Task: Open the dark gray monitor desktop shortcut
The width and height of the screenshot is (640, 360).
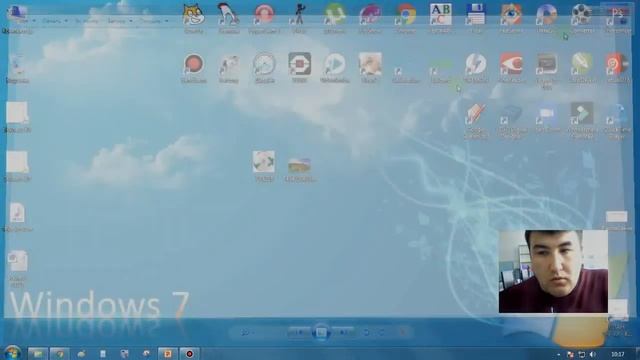Action: (546, 64)
